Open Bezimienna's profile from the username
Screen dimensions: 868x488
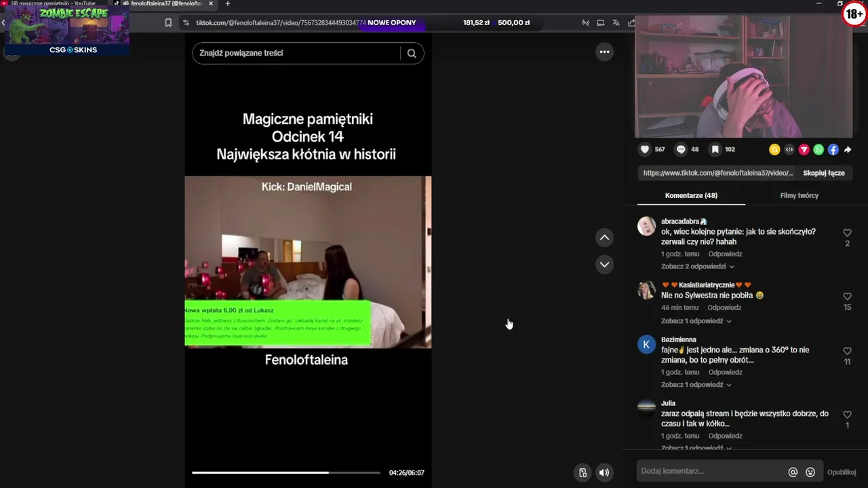point(679,340)
